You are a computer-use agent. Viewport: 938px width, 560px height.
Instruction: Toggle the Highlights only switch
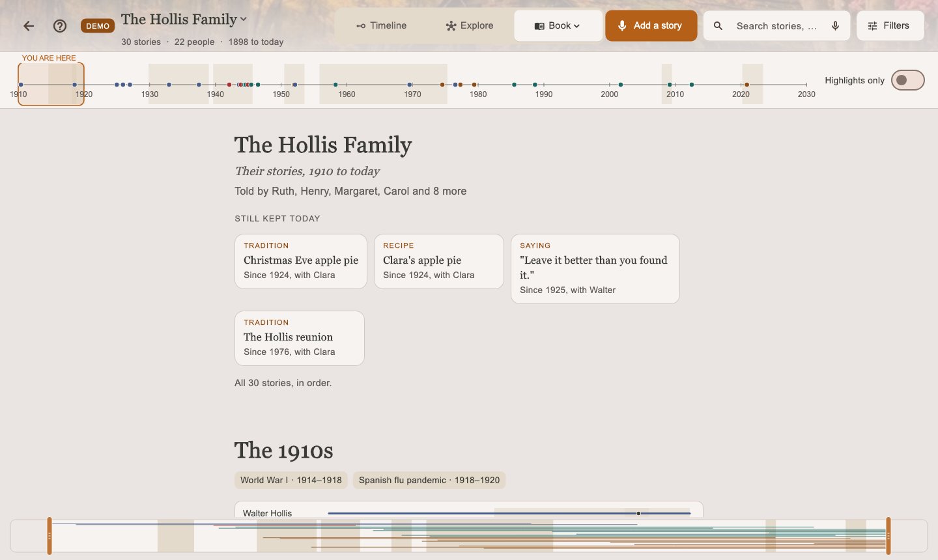907,80
